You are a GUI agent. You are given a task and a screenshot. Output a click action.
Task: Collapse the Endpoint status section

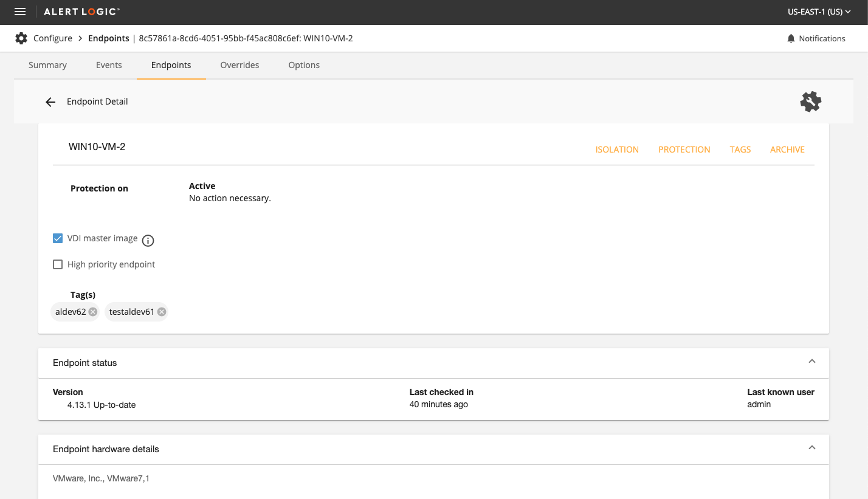[811, 361]
